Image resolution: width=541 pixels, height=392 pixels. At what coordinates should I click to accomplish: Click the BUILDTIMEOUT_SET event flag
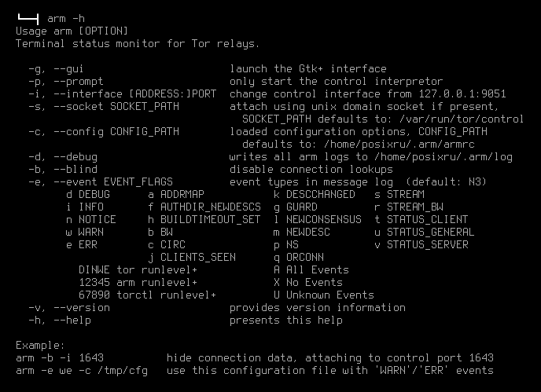tap(204, 220)
